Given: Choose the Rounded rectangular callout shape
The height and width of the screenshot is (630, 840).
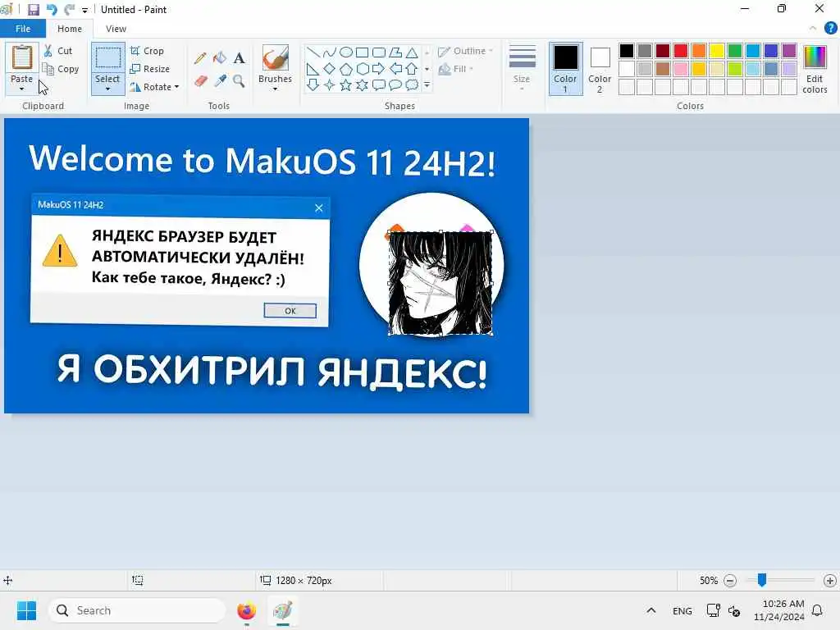Looking at the screenshot, I should pyautogui.click(x=379, y=84).
